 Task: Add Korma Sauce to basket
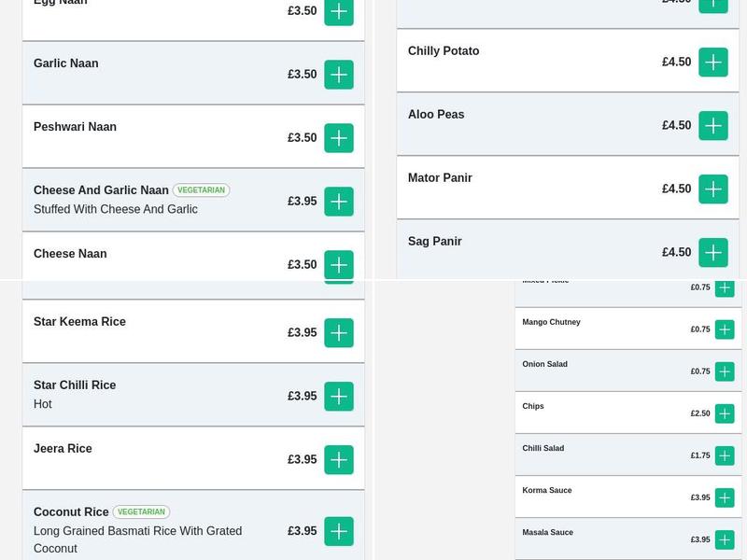pos(725,497)
